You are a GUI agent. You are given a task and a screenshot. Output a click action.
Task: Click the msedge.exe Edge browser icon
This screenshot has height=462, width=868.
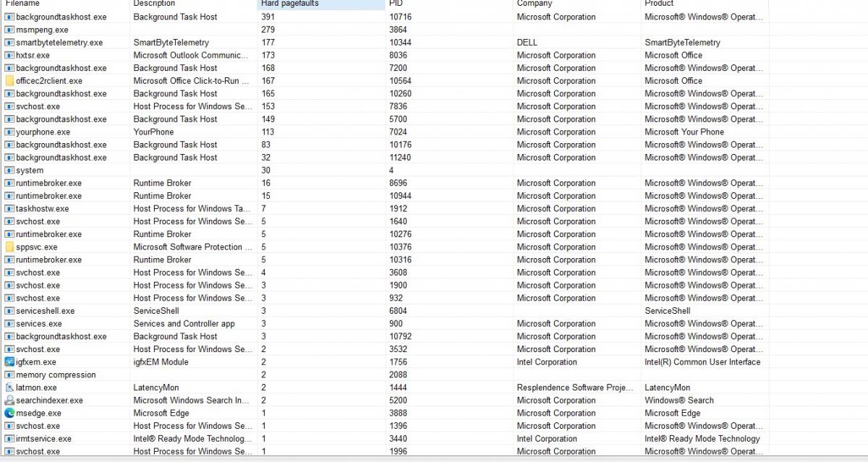coord(9,414)
